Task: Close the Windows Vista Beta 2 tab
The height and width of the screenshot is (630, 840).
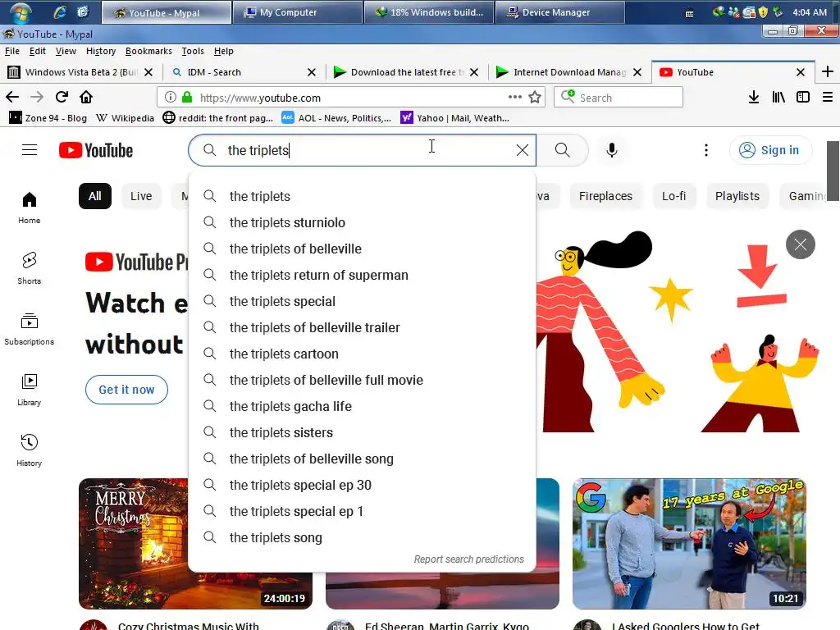Action: (149, 72)
